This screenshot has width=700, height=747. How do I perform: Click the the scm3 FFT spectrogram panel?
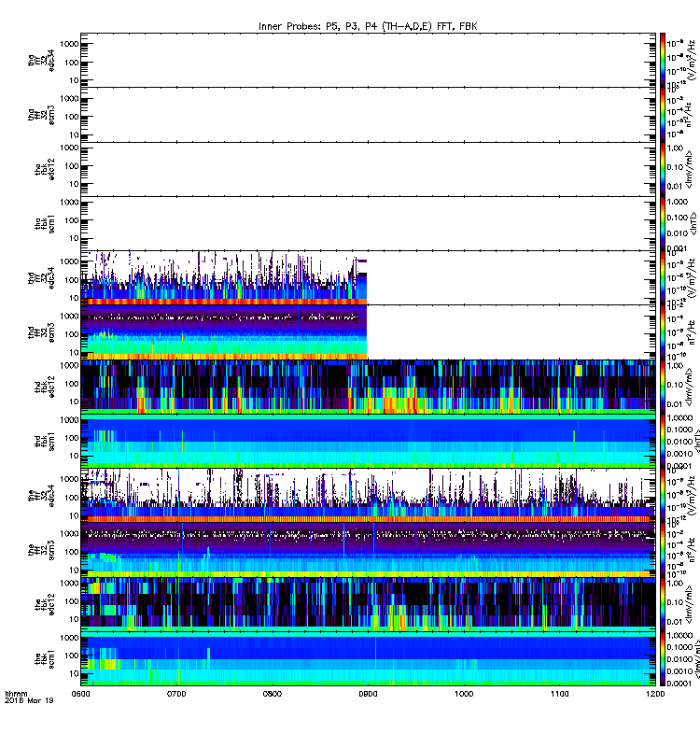[x=368, y=549]
